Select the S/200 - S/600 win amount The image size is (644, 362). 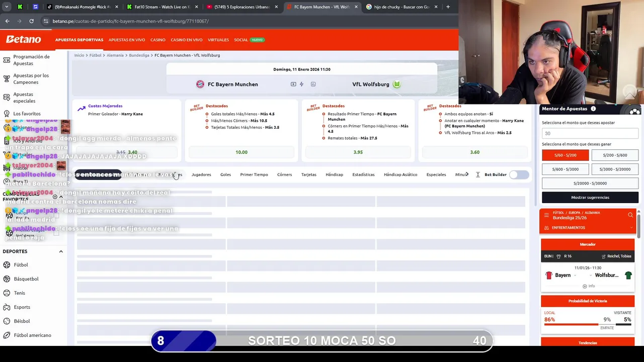(x=615, y=155)
